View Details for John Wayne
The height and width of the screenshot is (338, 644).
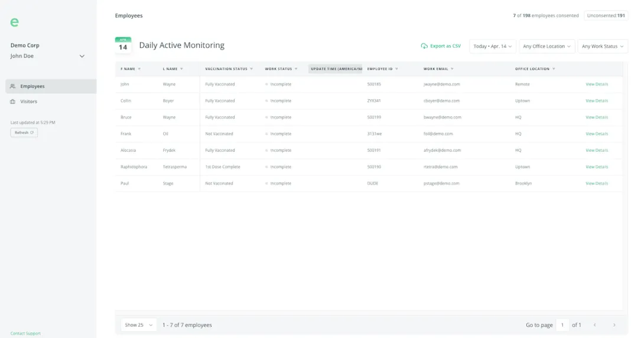tap(596, 84)
